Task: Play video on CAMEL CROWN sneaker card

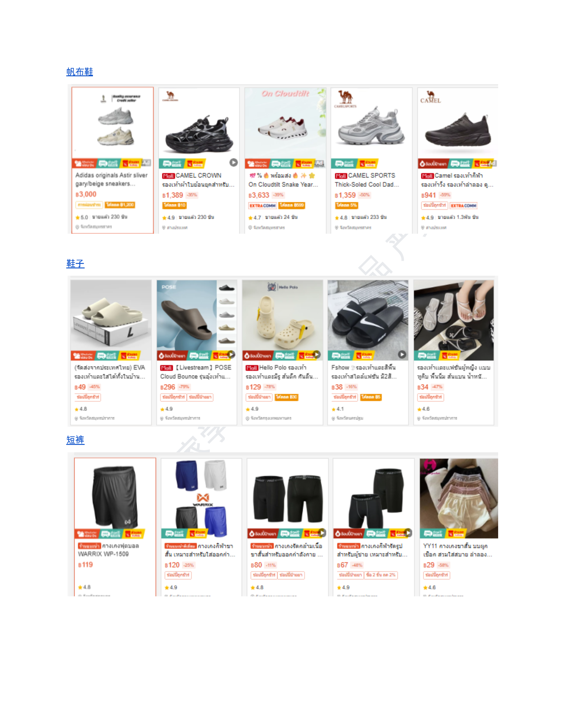Action: coord(233,162)
